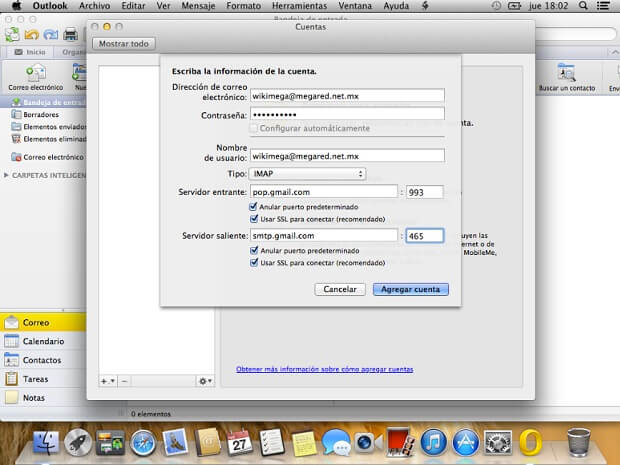Open Messages chat bubbles in Dock
620x465 pixels.
click(x=336, y=442)
